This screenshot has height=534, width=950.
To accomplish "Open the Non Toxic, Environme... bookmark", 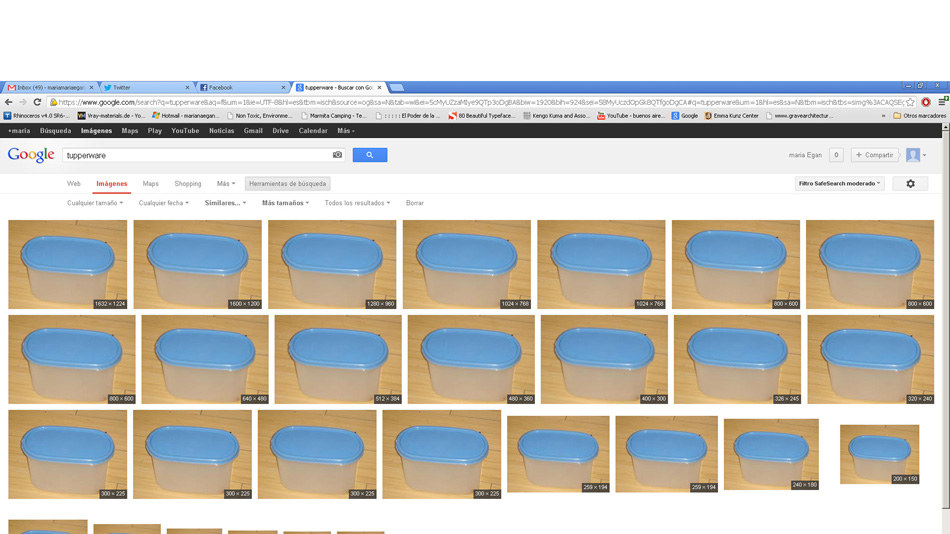I will [x=259, y=116].
